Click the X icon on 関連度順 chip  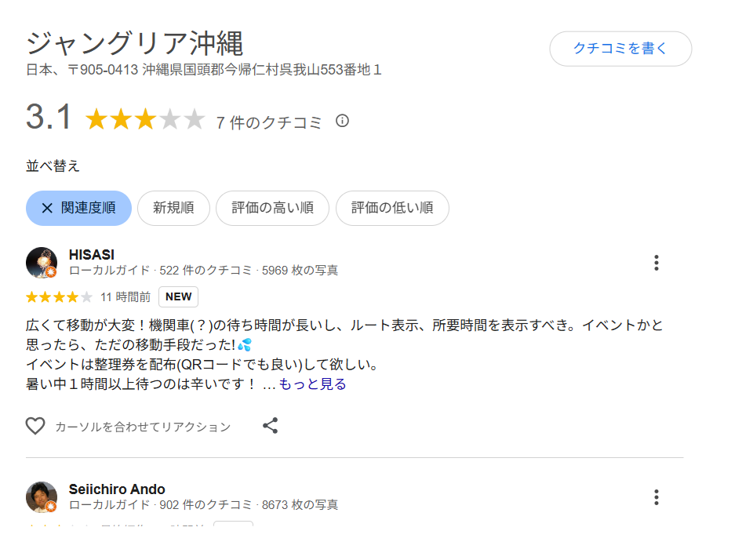[47, 208]
